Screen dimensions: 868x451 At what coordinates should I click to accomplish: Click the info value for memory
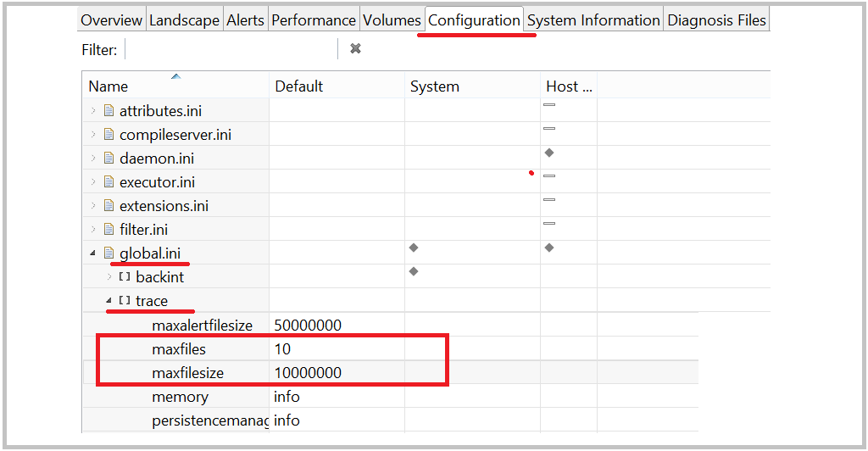pos(287,397)
